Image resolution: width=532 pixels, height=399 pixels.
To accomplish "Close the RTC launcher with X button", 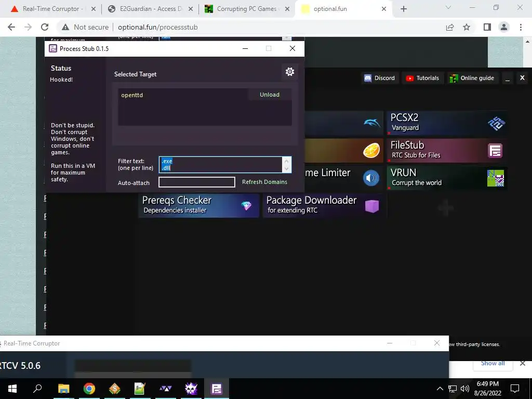I will [x=522, y=78].
